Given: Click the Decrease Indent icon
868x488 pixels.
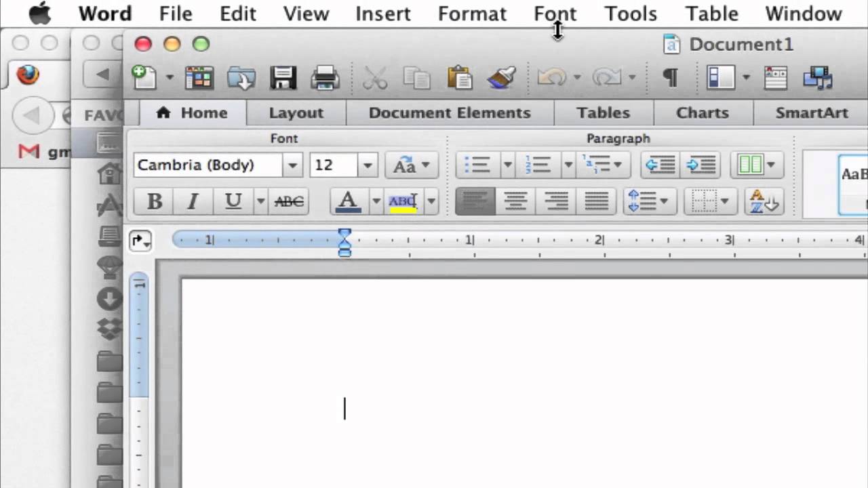Looking at the screenshot, I should (660, 165).
